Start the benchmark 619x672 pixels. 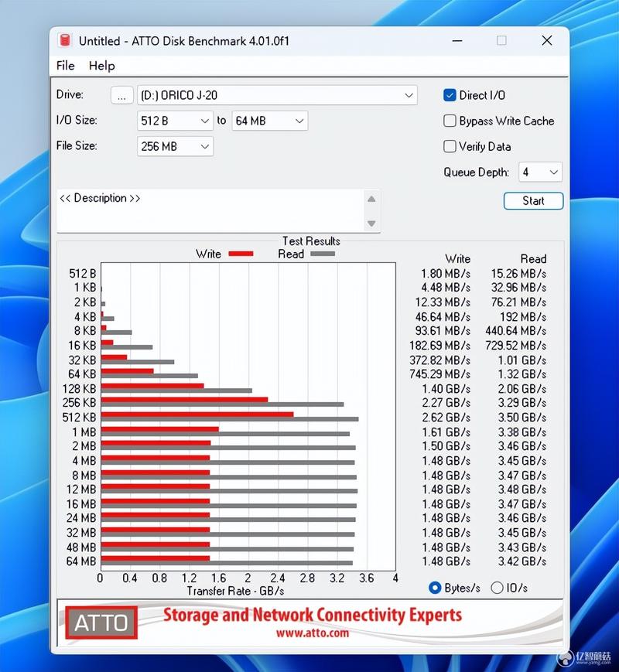[533, 201]
